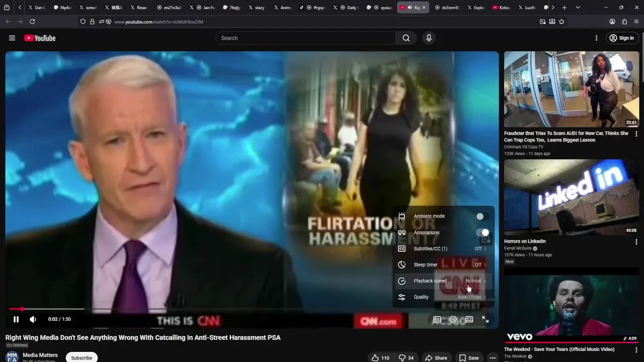644x362 pixels.
Task: Switch to the Jan Ha tab
Action: 205,8
